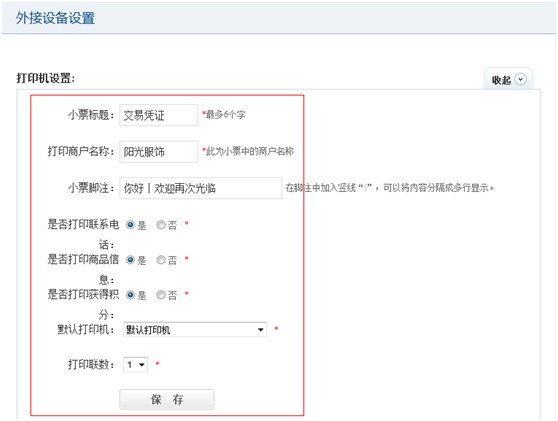Focus the 小票脚注 input field
Image resolution: width=558 pixels, height=421 pixels.
(x=201, y=188)
